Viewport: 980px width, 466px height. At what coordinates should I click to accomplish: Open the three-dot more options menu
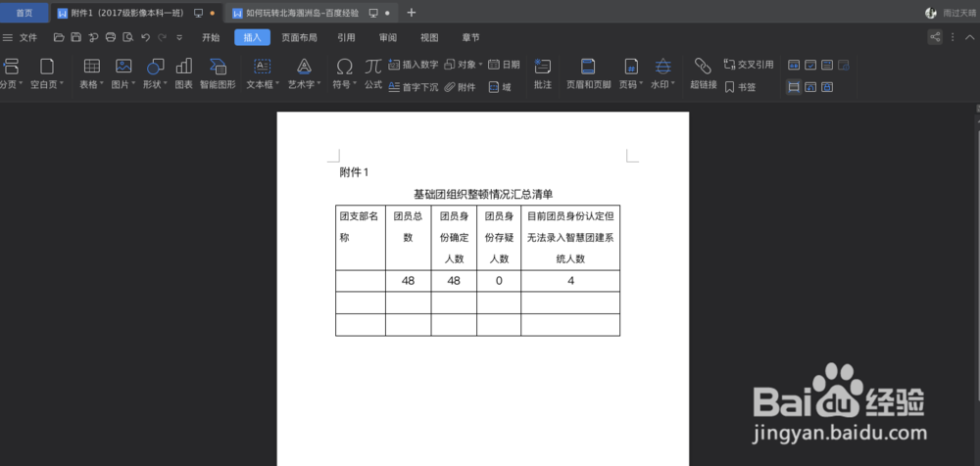click(x=952, y=37)
